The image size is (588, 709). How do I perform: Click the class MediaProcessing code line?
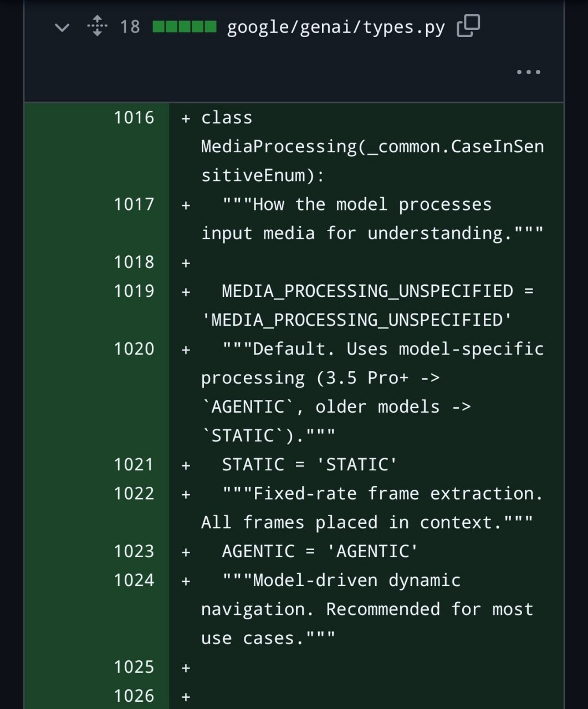[372, 146]
